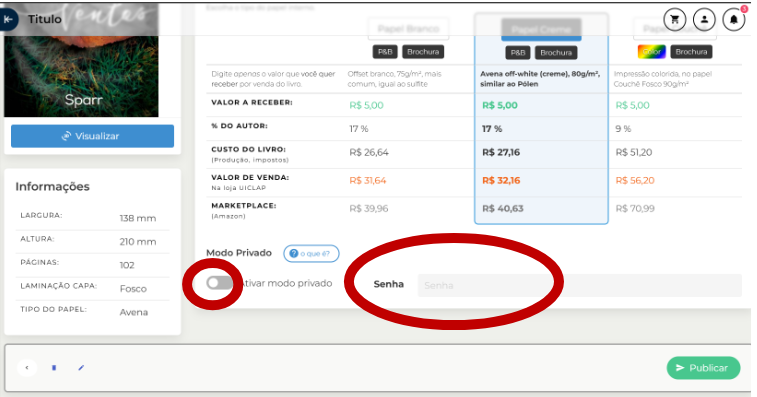757x397 pixels.
Task: Click P&B badge under Papel Branco
Action: click(385, 52)
